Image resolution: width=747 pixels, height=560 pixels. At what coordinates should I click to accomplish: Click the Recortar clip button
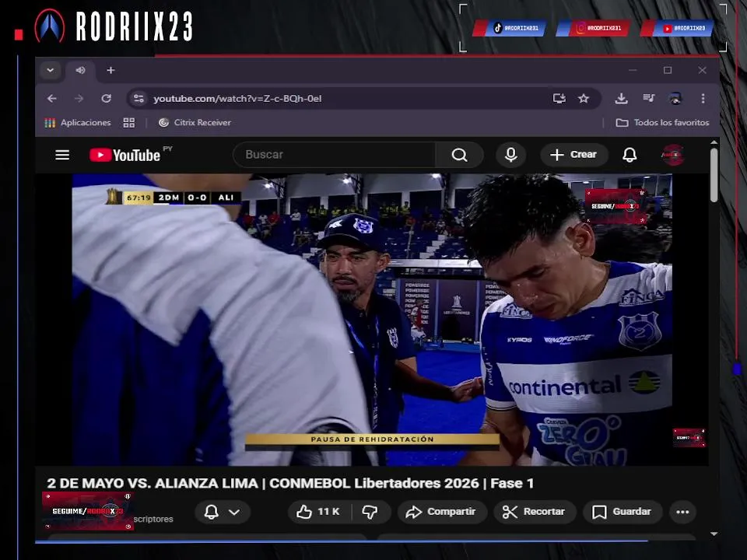pos(535,512)
